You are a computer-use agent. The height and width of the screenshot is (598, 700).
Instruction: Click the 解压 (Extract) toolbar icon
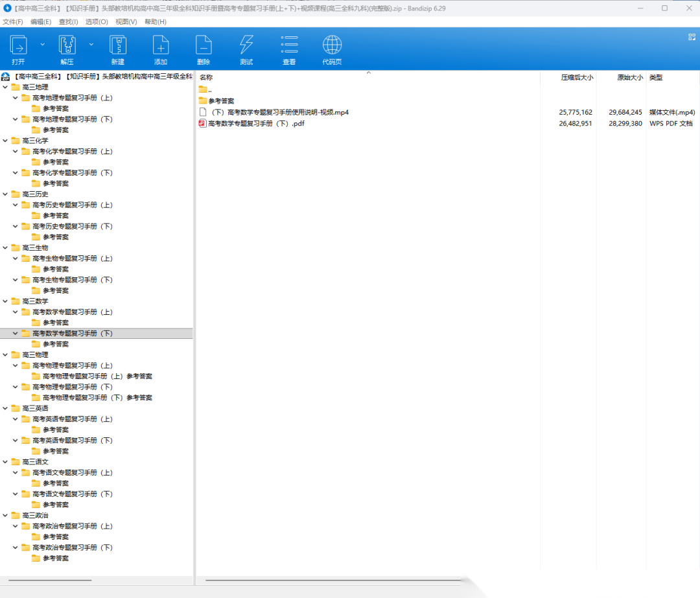click(x=67, y=45)
